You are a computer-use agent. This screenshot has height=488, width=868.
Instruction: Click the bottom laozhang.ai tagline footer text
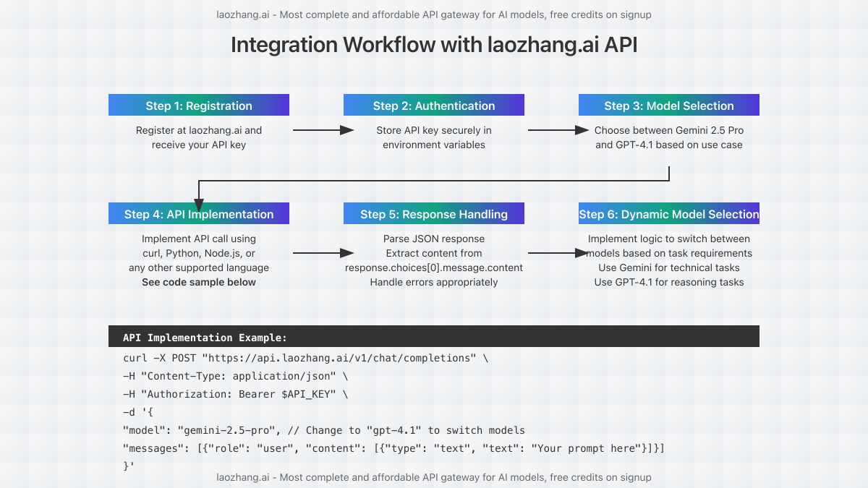[434, 477]
